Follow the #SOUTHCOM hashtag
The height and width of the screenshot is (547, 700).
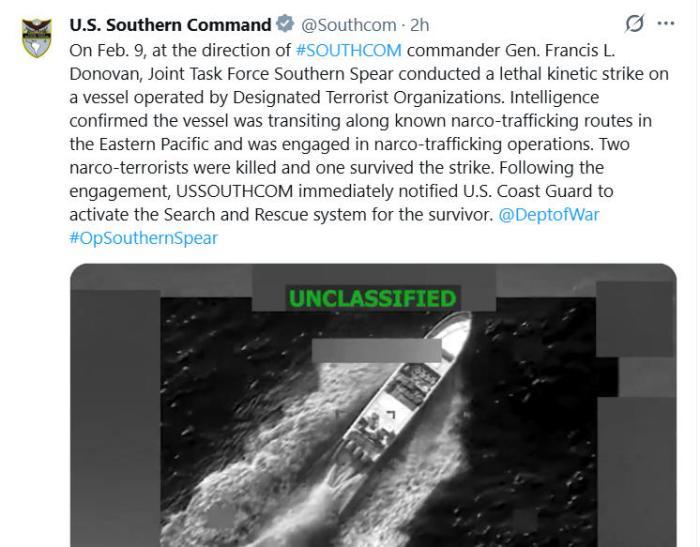point(349,50)
